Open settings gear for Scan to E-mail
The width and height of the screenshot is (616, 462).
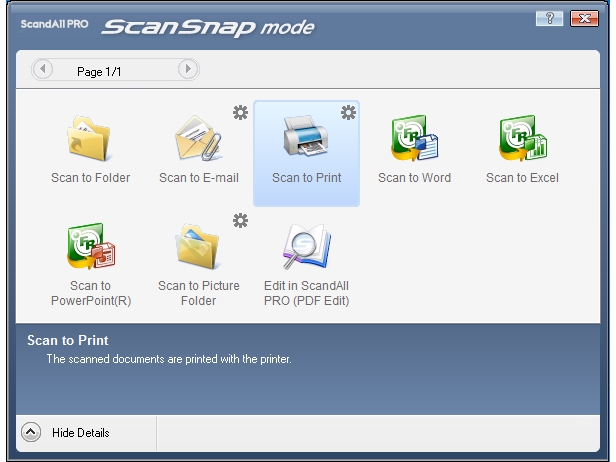pos(240,113)
